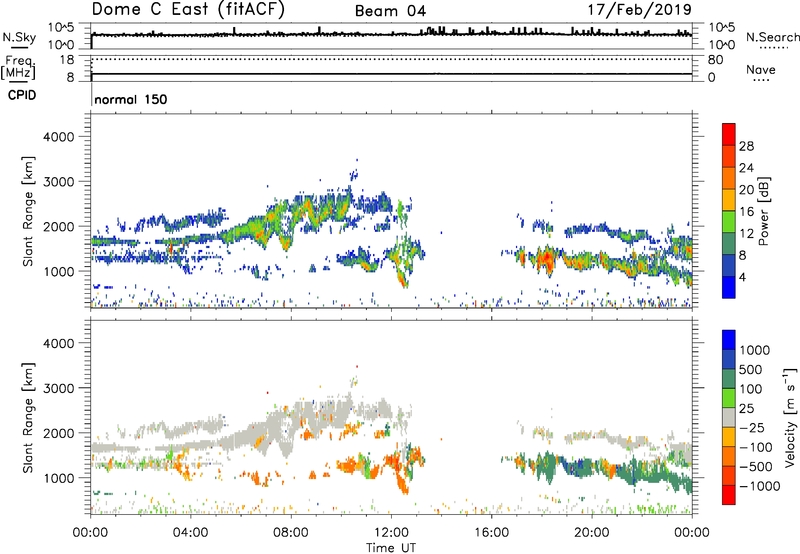Select the 'N.Sky' legend label
Image resolution: width=800 pixels, height=554 pixels.
19,37
